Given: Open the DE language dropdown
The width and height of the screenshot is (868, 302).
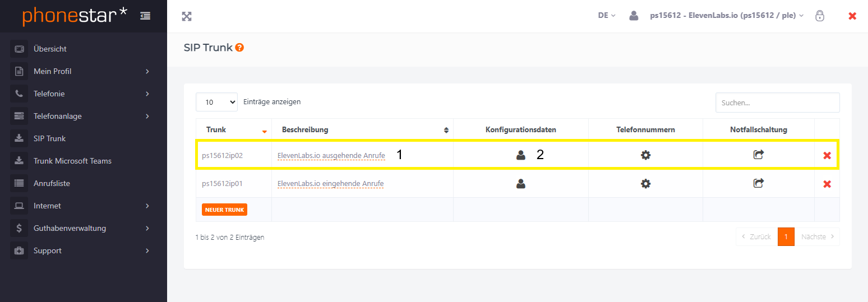Looking at the screenshot, I should 606,16.
